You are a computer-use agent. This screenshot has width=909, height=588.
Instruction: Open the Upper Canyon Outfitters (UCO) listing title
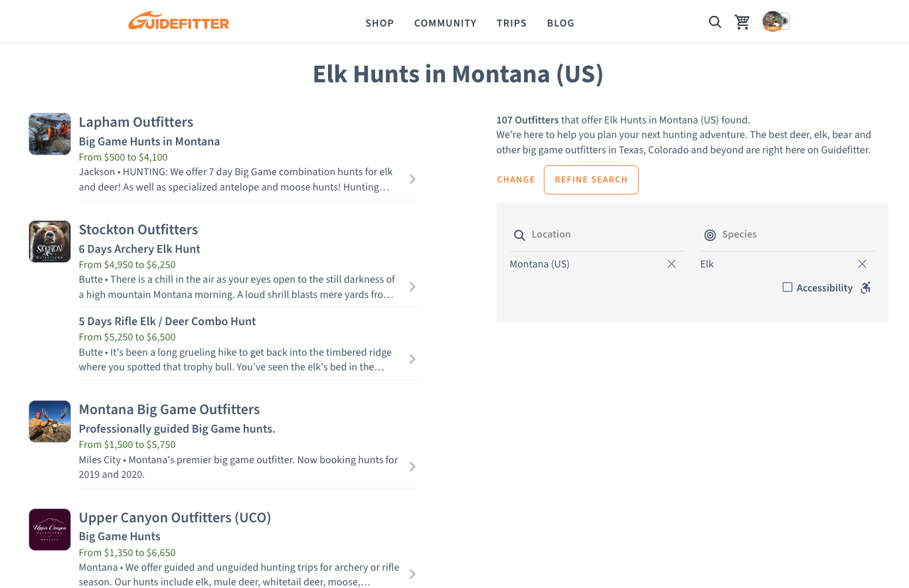point(175,517)
